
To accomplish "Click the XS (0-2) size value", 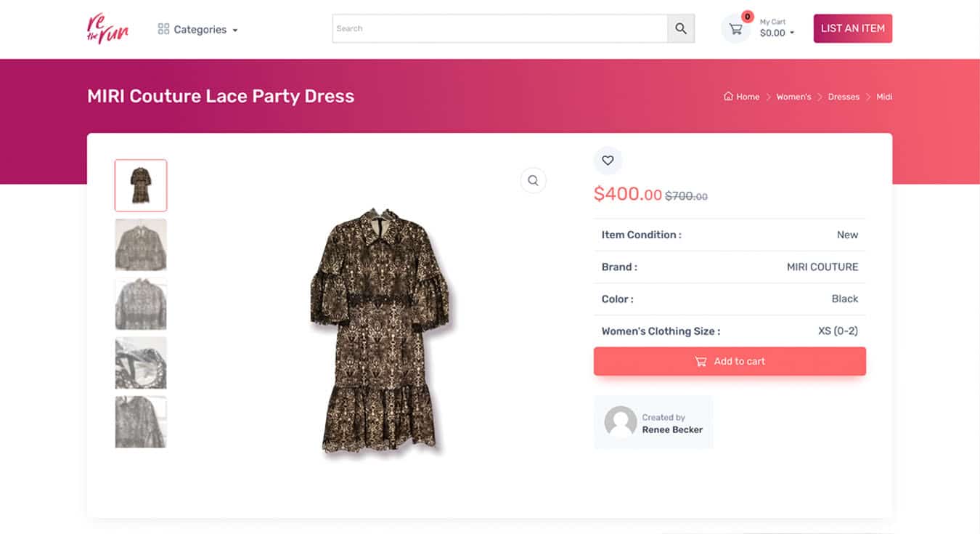I will tap(838, 331).
